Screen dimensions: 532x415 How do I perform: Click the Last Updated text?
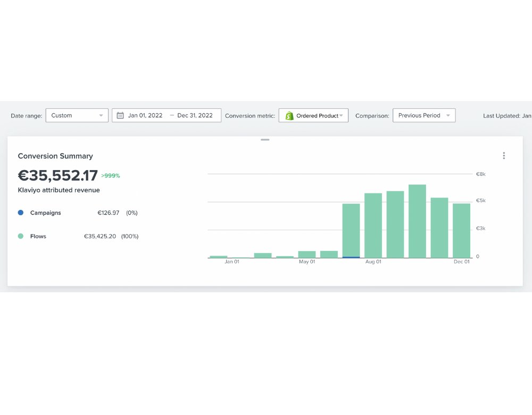(x=507, y=116)
